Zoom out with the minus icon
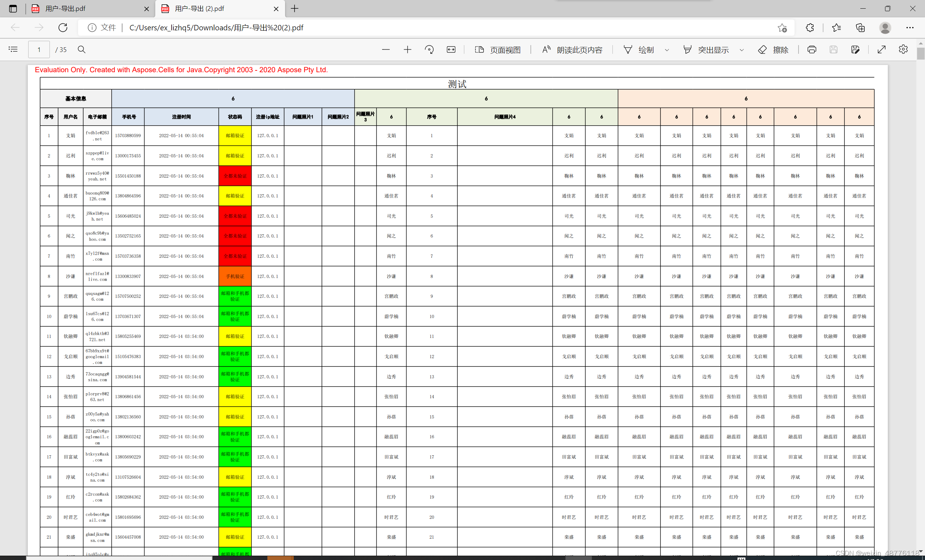 pos(386,49)
